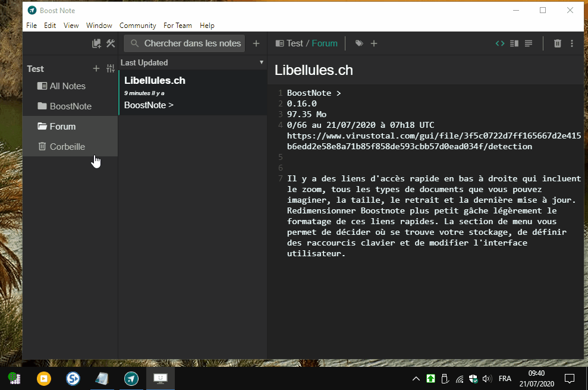Click the virustotal URL in the note
Image resolution: width=588 pixels, height=390 pixels.
point(434,141)
